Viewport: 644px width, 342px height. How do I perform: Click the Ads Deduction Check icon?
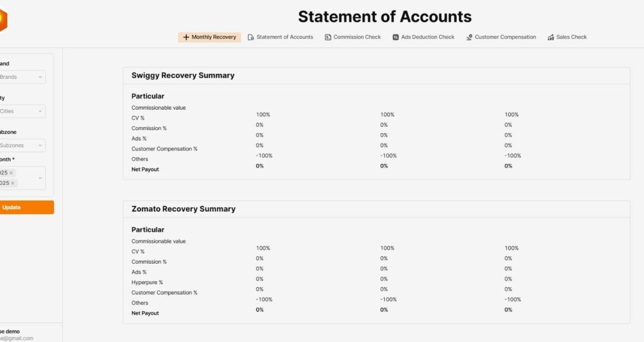[x=395, y=37]
